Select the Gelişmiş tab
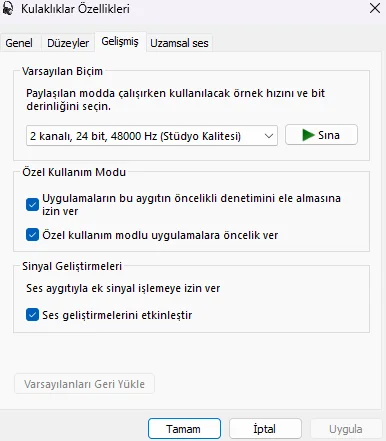Image resolution: width=386 pixels, height=441 pixels. [120, 41]
